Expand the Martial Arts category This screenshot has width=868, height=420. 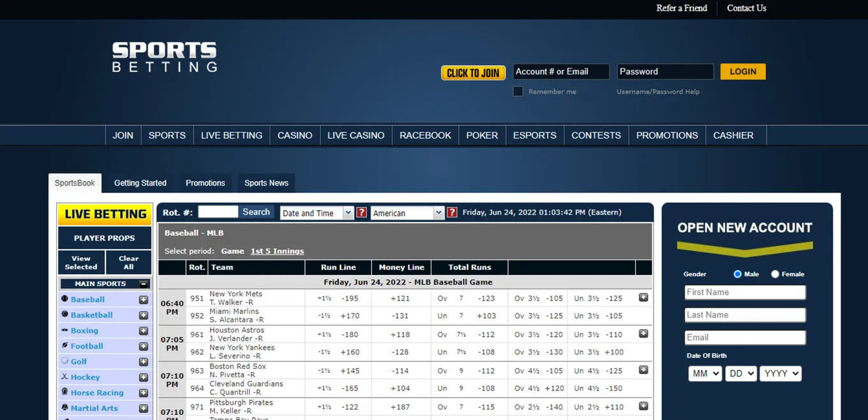click(x=144, y=409)
